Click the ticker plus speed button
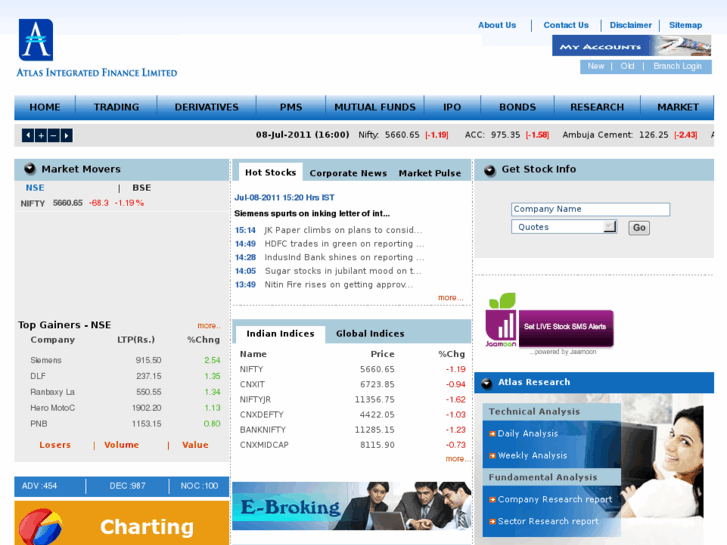 coord(41,135)
